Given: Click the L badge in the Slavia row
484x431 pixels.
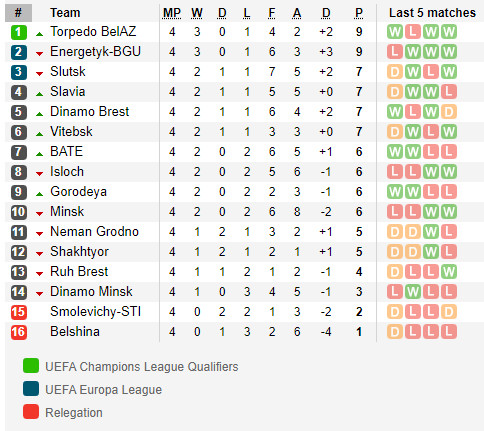Looking at the screenshot, I should pyautogui.click(x=449, y=92).
